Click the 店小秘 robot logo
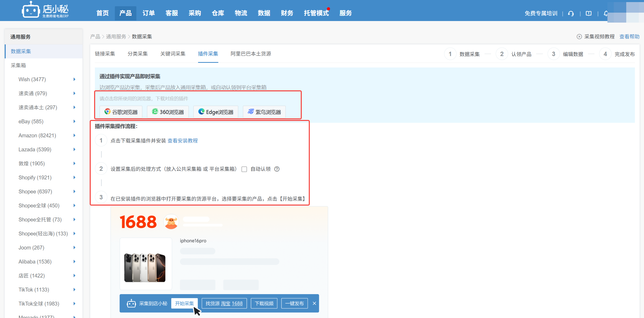Screen dimensions: 644x318 click(31, 10)
